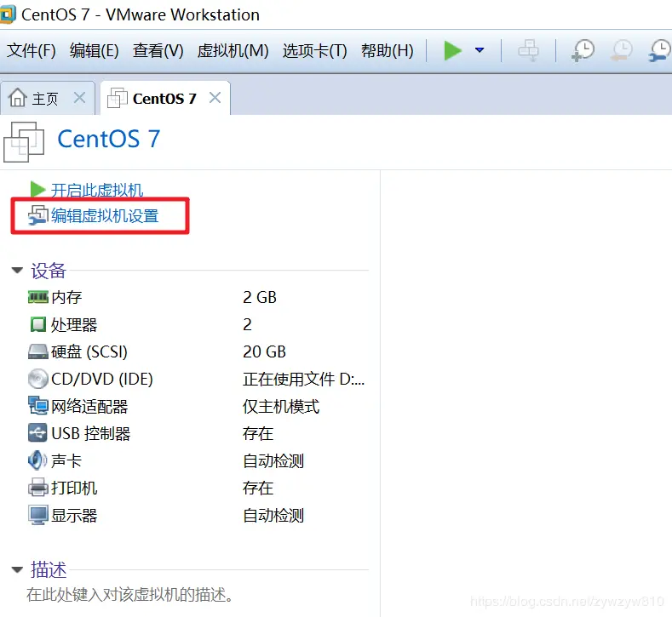Select the 内存 device row
The width and height of the screenshot is (672, 617).
197,297
